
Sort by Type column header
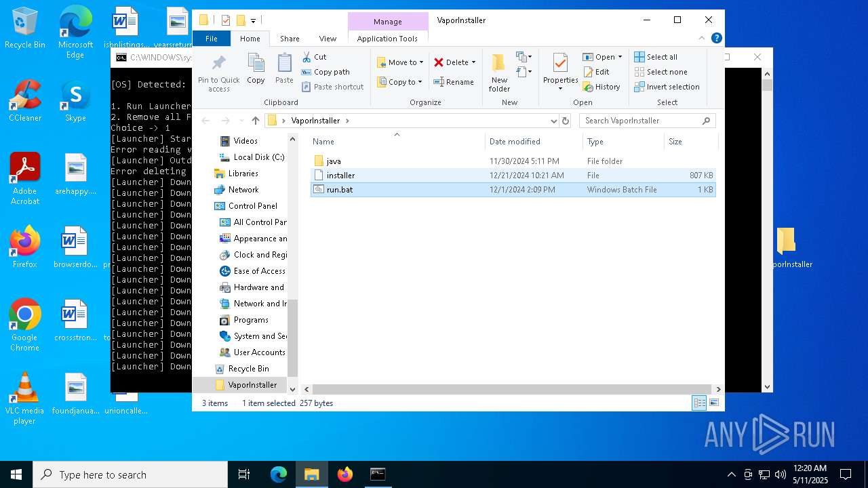point(623,142)
